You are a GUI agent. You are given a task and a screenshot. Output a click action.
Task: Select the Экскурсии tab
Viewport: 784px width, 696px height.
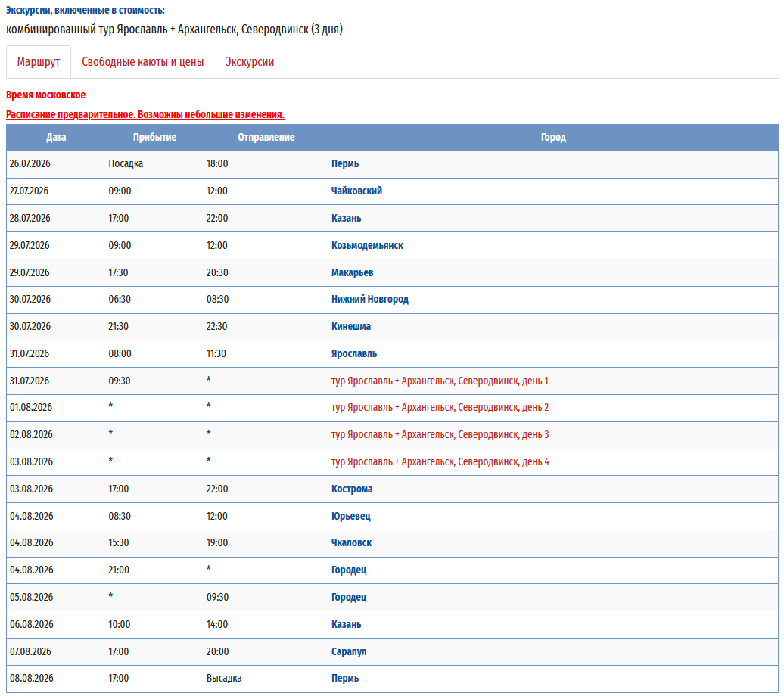click(250, 62)
